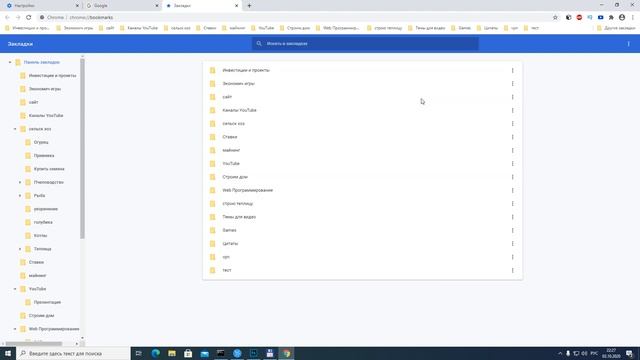Open more actions for тест list row

[x=513, y=271]
